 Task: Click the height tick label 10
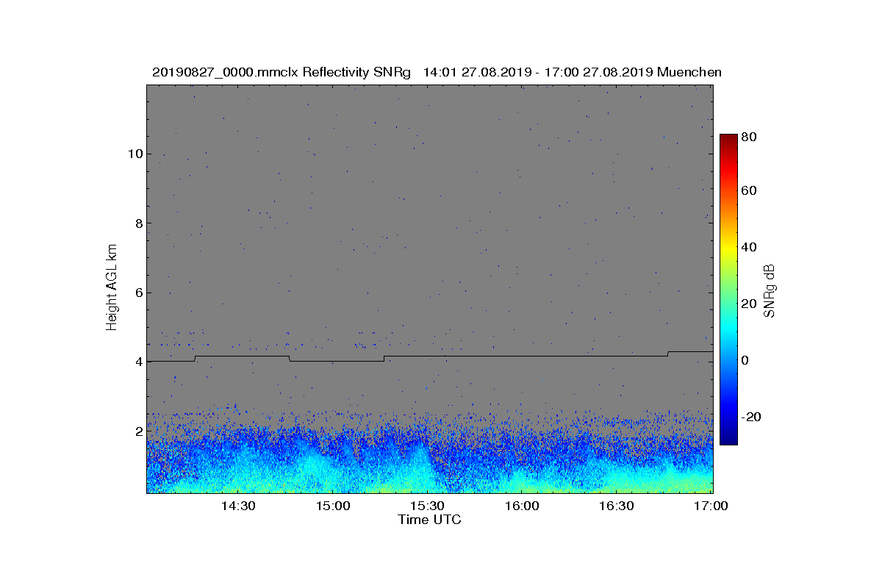tap(135, 154)
